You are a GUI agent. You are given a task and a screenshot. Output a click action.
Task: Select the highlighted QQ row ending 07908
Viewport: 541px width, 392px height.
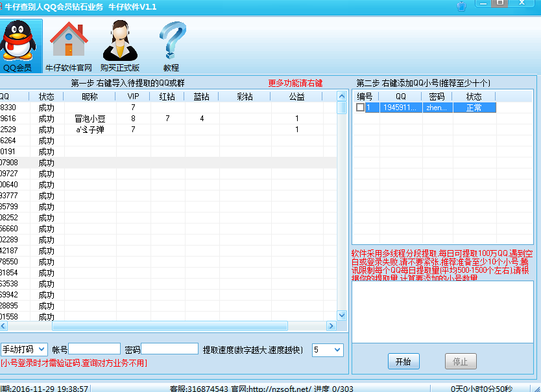point(169,163)
